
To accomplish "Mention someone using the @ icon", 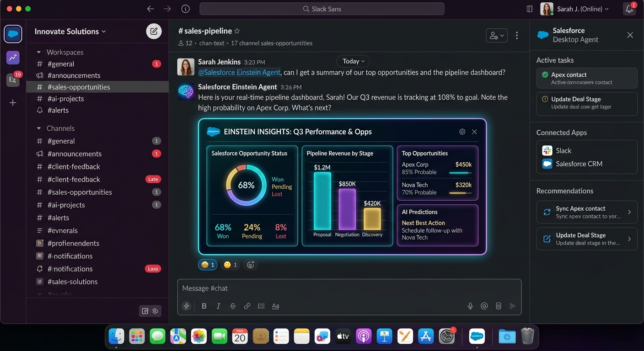I will coord(484,306).
